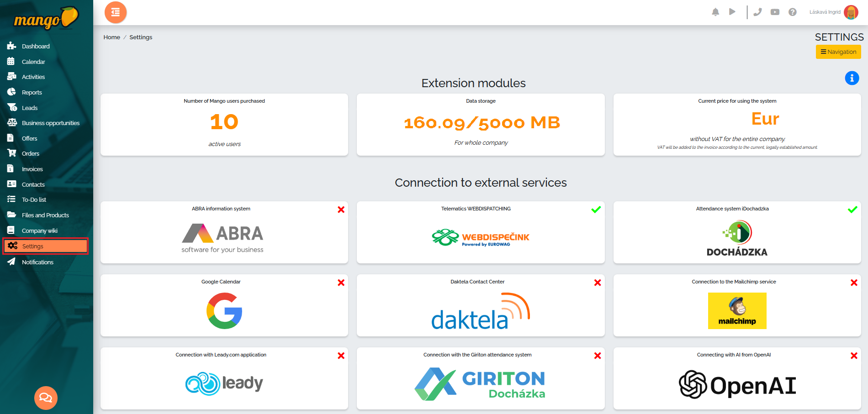This screenshot has height=414, width=868.
Task: Open the orange chat bubble button
Action: pos(46,398)
